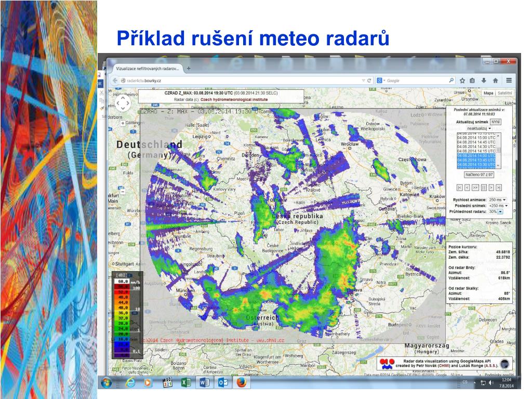Image resolution: width=532 pixels, height=399 pixels.
Task: Switch map to Satelitní view
Action: coord(505,93)
